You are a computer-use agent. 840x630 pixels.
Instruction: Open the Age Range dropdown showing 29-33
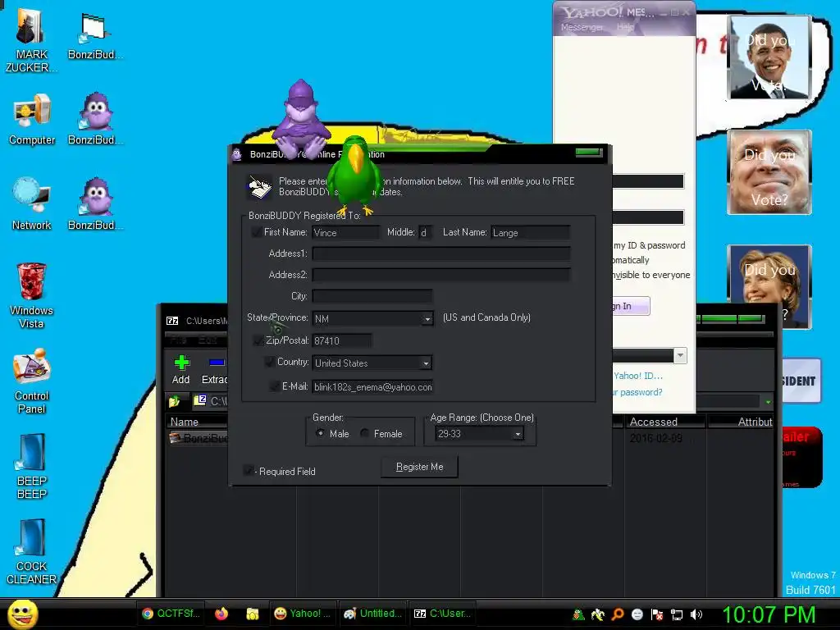click(518, 434)
